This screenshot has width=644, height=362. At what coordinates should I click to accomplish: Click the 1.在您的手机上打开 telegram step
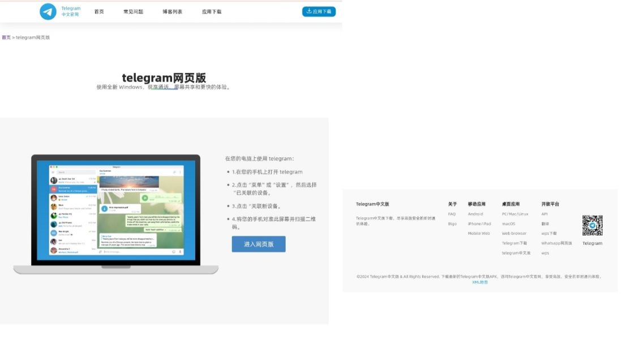[267, 172]
